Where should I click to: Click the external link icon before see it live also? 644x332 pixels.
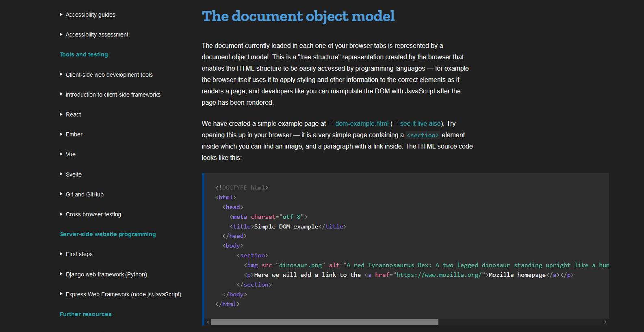click(396, 123)
